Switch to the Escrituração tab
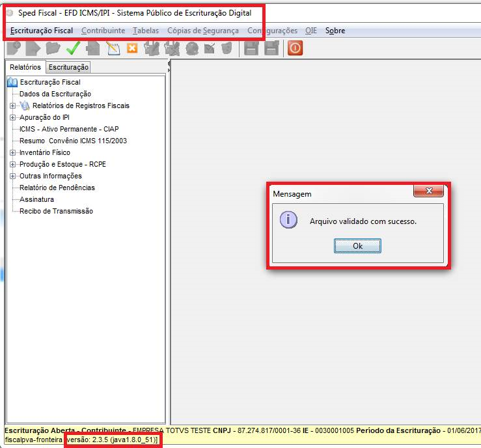Screen dimensions: 481x448 (x=68, y=67)
